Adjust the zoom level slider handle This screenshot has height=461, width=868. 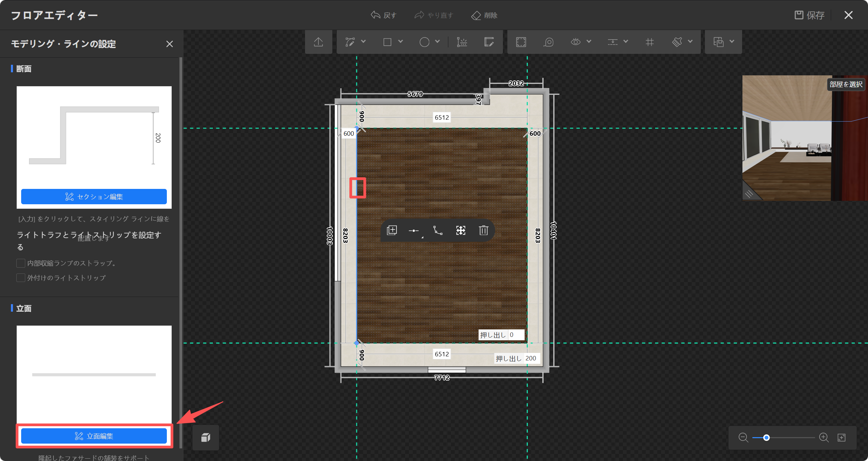tap(766, 437)
